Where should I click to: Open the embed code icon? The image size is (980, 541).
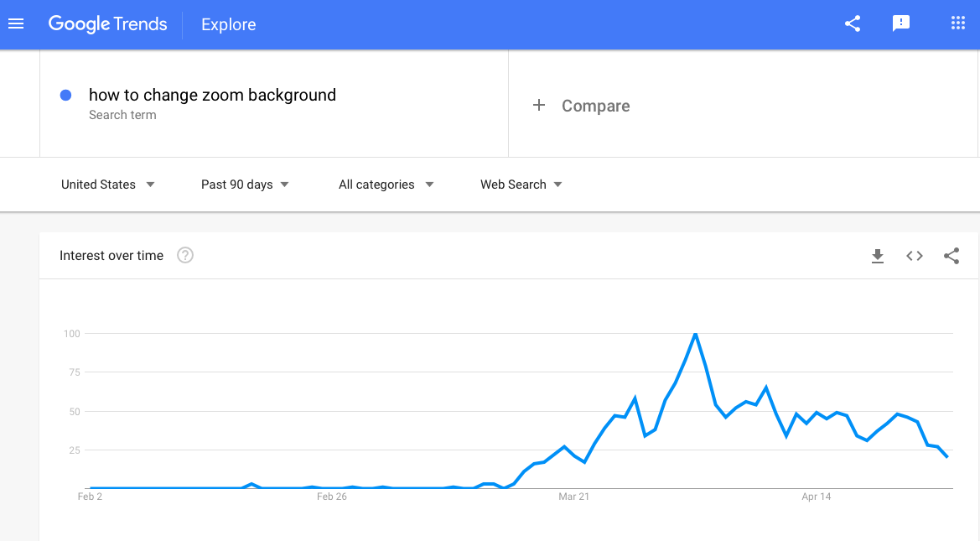tap(915, 256)
